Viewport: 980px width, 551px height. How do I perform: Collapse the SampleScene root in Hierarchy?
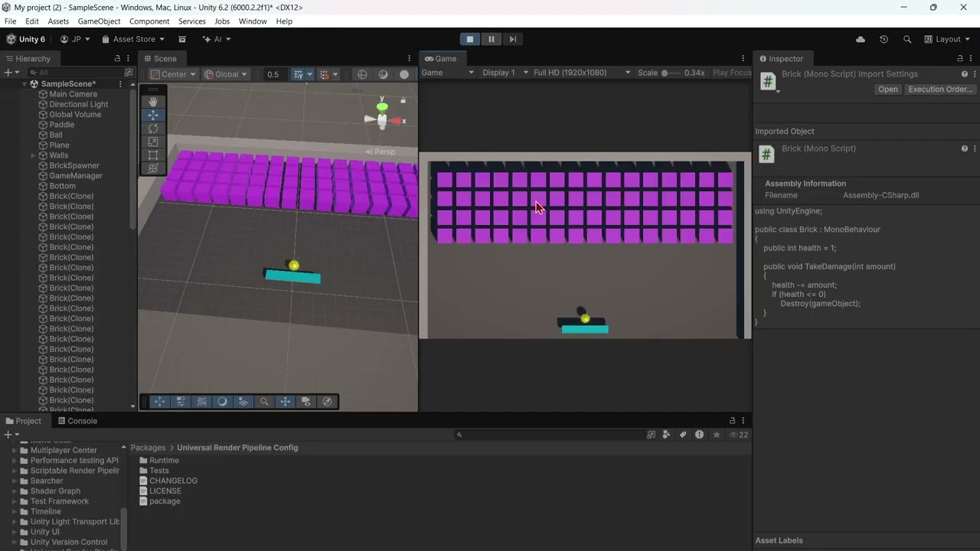tap(24, 84)
